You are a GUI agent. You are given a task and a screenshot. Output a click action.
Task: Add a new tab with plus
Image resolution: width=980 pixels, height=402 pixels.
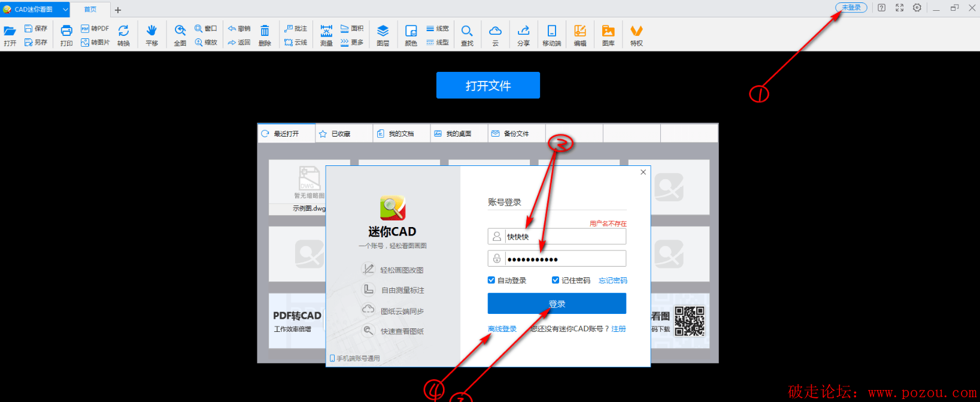(118, 10)
